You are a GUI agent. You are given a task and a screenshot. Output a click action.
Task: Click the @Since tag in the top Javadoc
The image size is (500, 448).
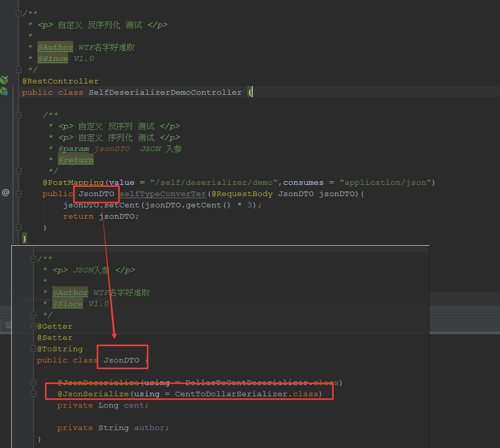(x=53, y=59)
